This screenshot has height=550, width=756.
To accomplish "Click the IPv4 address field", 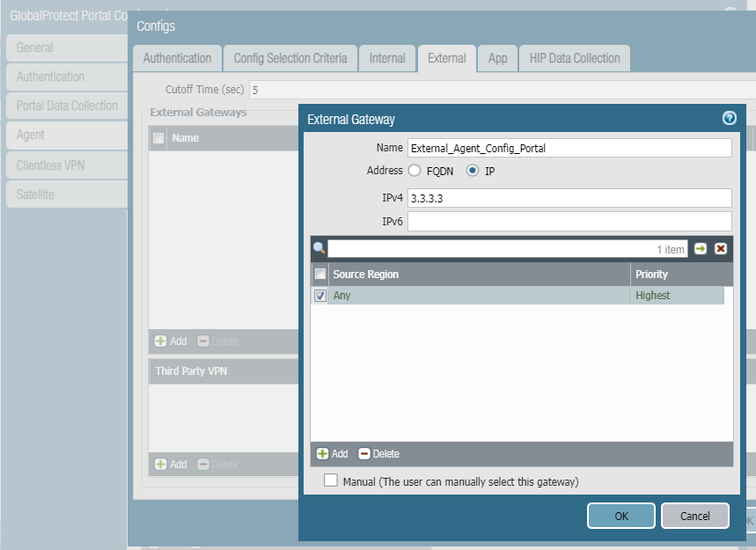I will tap(569, 198).
